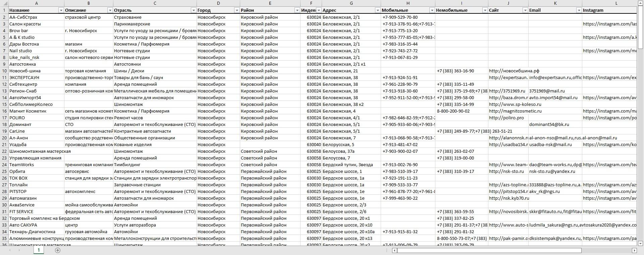Click cell 'Шины / Диски'
The height and width of the screenshot is (255, 644).
155,71
